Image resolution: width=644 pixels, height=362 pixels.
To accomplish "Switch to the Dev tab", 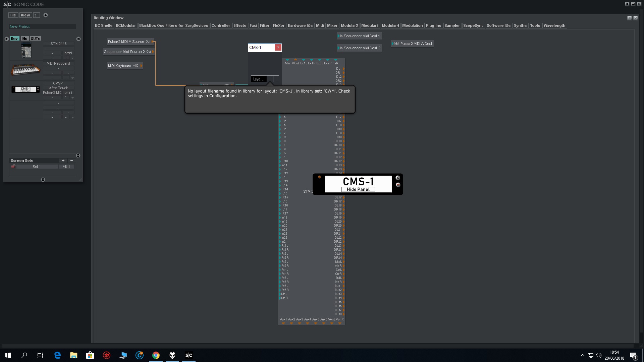I will point(14,39).
